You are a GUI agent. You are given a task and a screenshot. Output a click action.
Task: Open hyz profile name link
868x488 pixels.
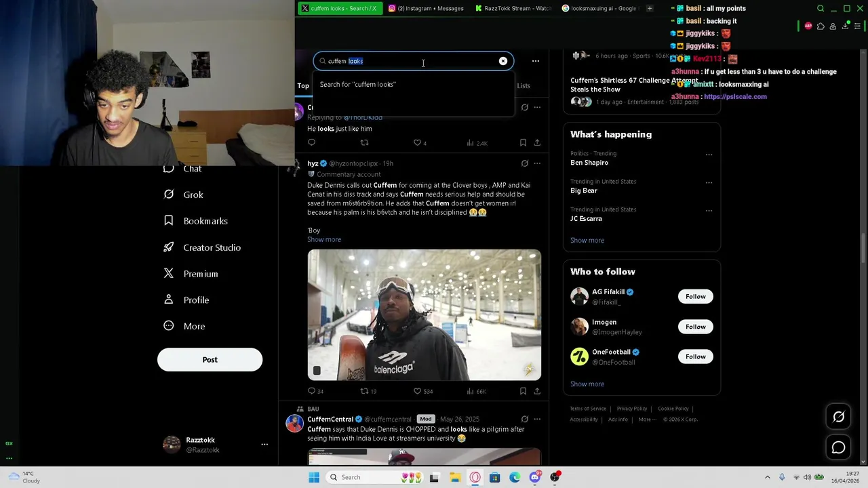pyautogui.click(x=313, y=163)
